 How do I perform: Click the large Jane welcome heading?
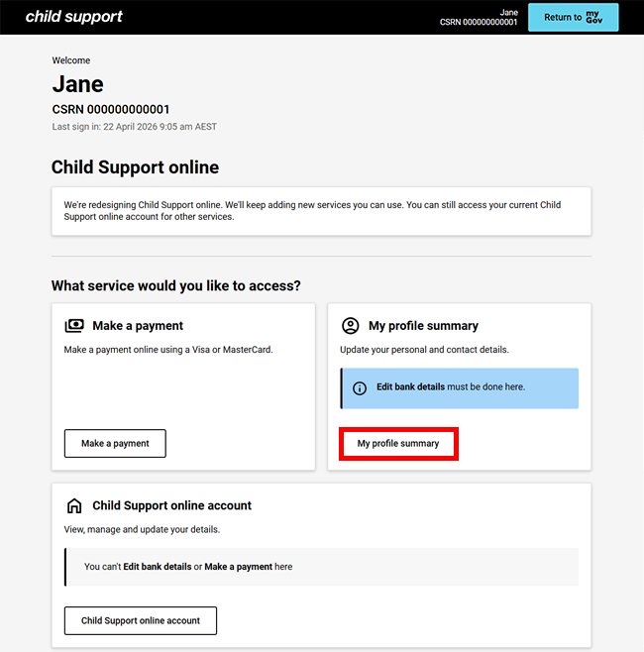pos(77,84)
